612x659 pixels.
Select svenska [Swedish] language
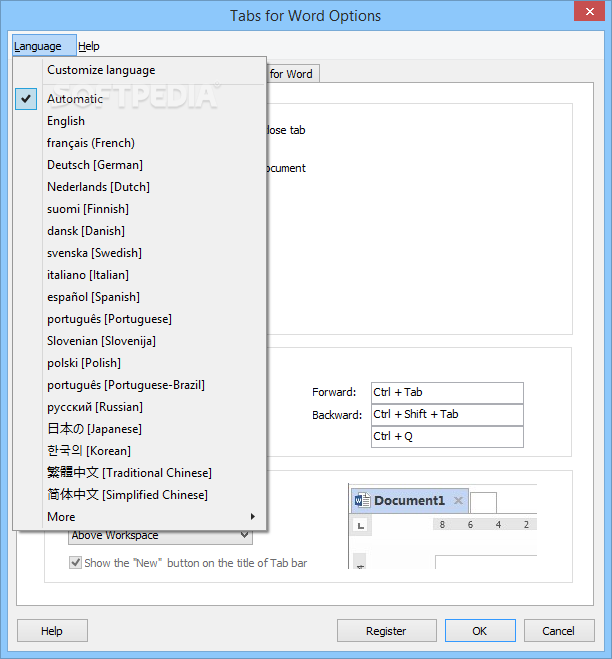[140, 253]
